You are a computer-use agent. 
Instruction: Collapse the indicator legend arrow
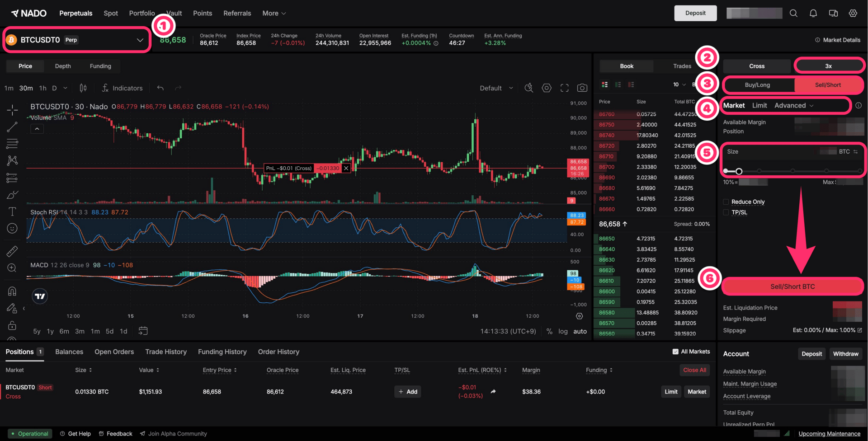pyautogui.click(x=37, y=129)
